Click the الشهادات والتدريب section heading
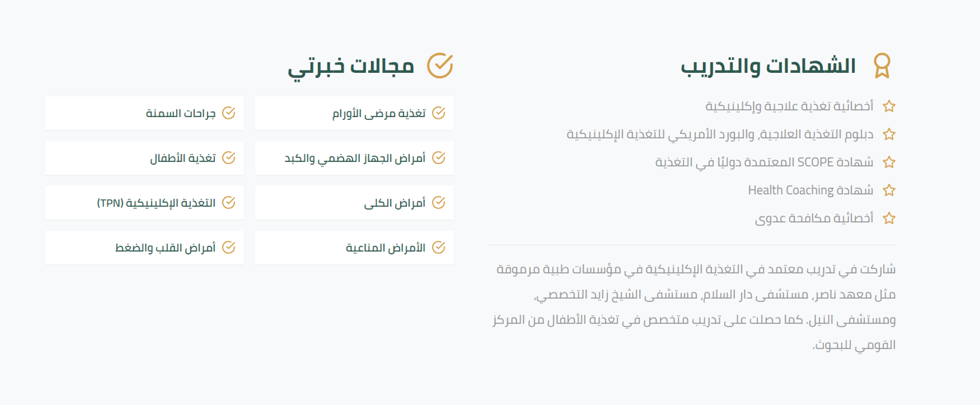 tap(768, 66)
